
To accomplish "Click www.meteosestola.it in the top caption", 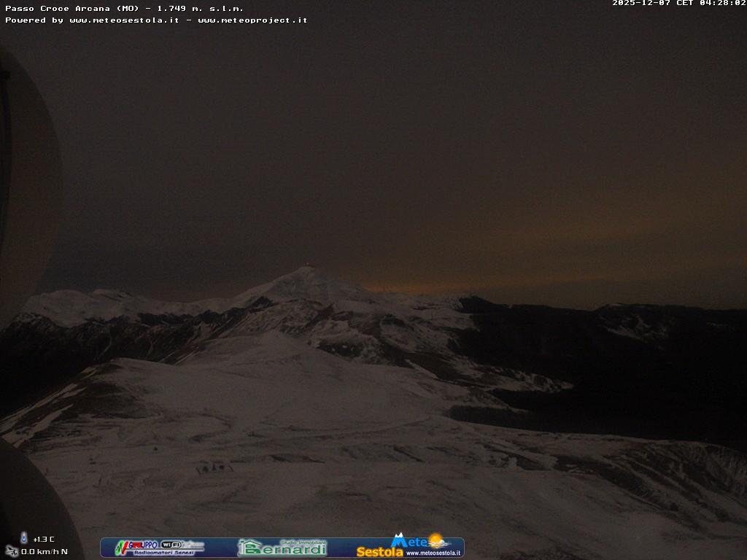I will click(124, 20).
